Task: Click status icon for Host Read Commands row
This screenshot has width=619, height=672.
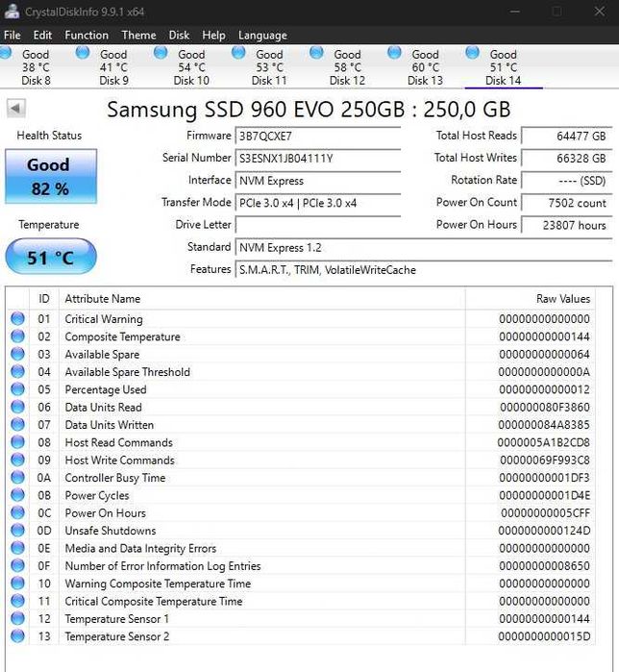Action: pyautogui.click(x=17, y=442)
